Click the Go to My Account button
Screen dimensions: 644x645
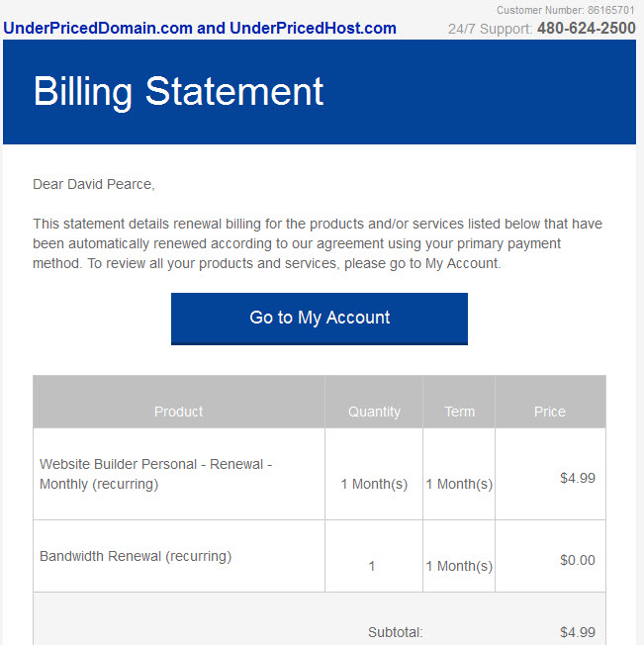coord(320,319)
